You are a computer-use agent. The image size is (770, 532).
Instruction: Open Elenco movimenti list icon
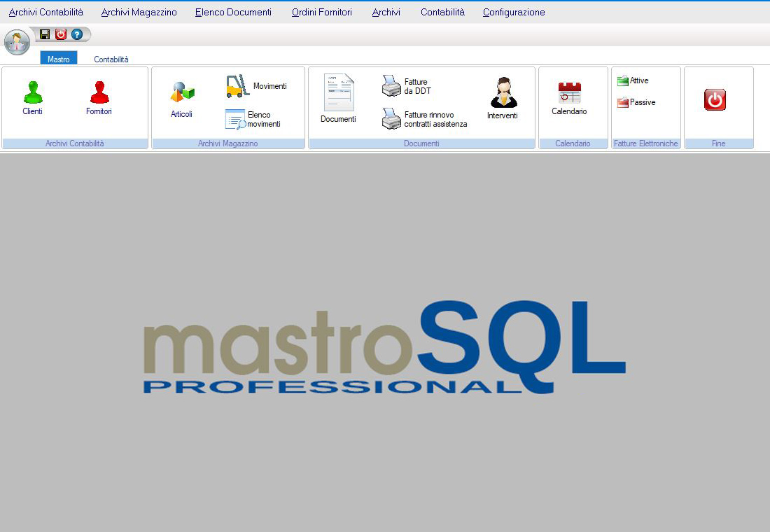(235, 120)
